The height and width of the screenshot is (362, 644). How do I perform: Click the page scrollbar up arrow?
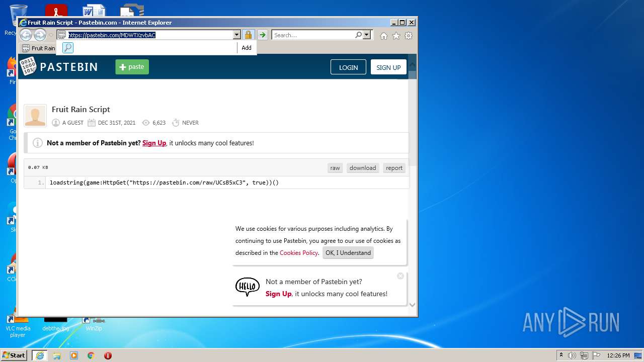click(412, 64)
